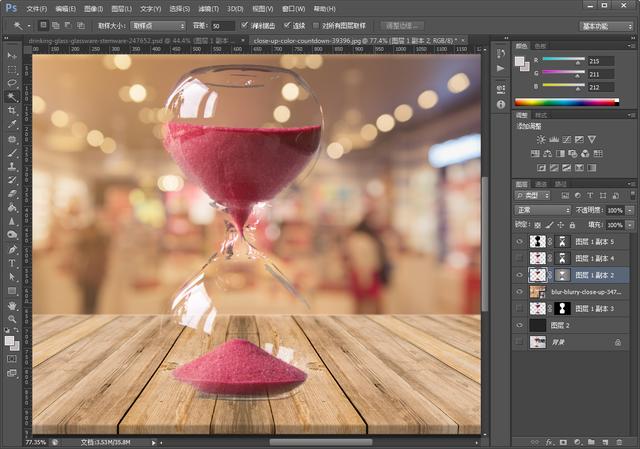
Task: Select the Lasso tool
Action: 12,83
